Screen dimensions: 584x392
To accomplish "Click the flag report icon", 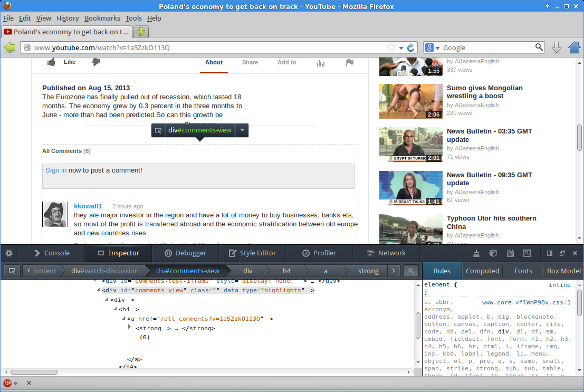I will [x=349, y=63].
